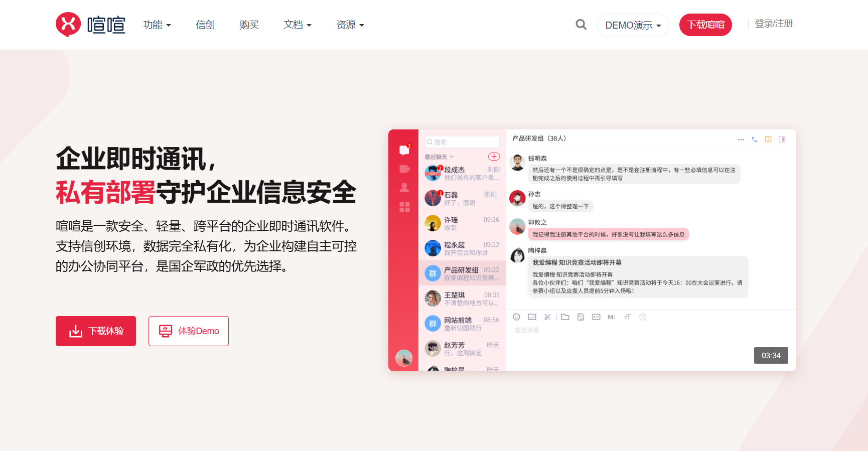Open chat history with the clock bubble icon
The width and height of the screenshot is (868, 451).
[x=768, y=139]
